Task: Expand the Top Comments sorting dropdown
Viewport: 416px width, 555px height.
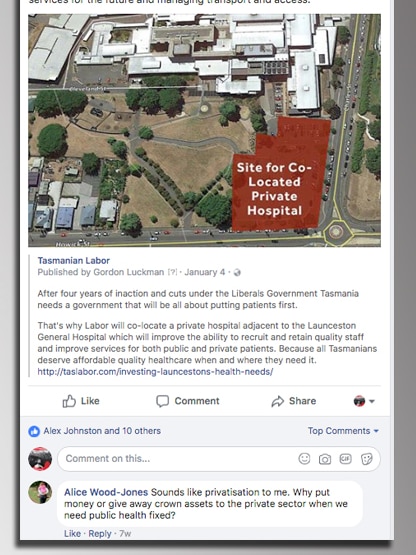Action: coord(343,431)
